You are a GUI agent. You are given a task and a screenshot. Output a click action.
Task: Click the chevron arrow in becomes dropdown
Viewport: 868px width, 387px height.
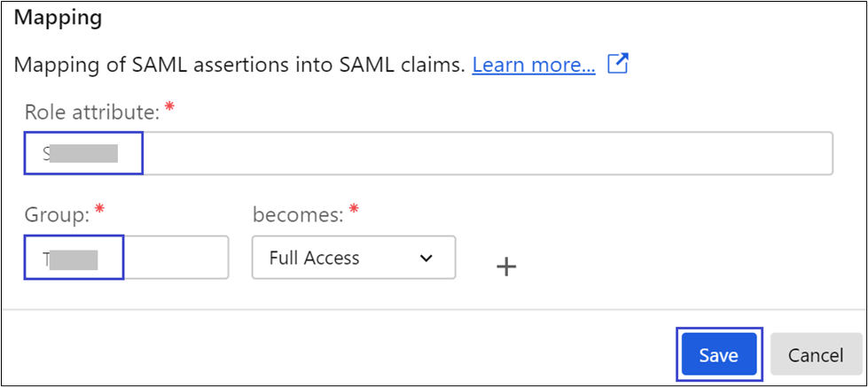pyautogui.click(x=426, y=258)
